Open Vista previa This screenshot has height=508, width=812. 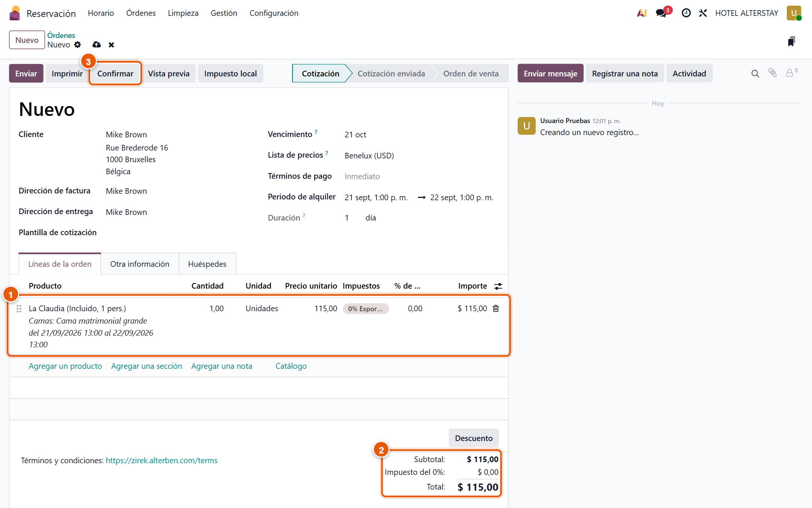click(169, 73)
